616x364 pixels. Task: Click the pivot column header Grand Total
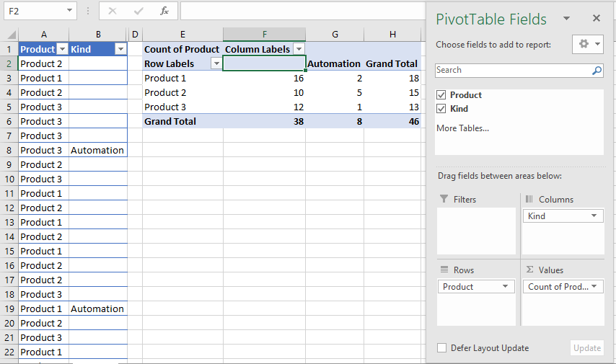tap(392, 63)
